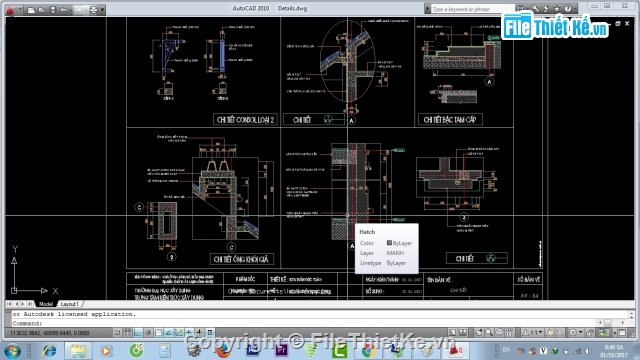Go to next layout tab arrow
The image size is (640, 360).
pos(23,304)
